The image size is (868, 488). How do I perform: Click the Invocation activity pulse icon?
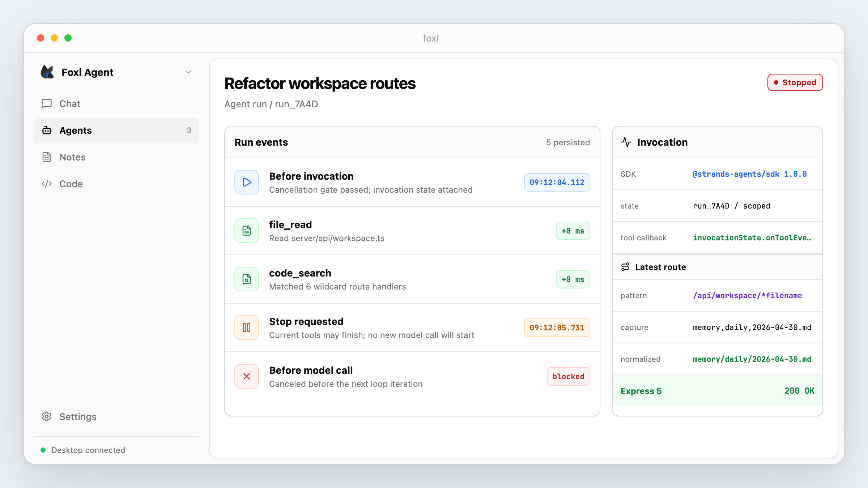(626, 142)
